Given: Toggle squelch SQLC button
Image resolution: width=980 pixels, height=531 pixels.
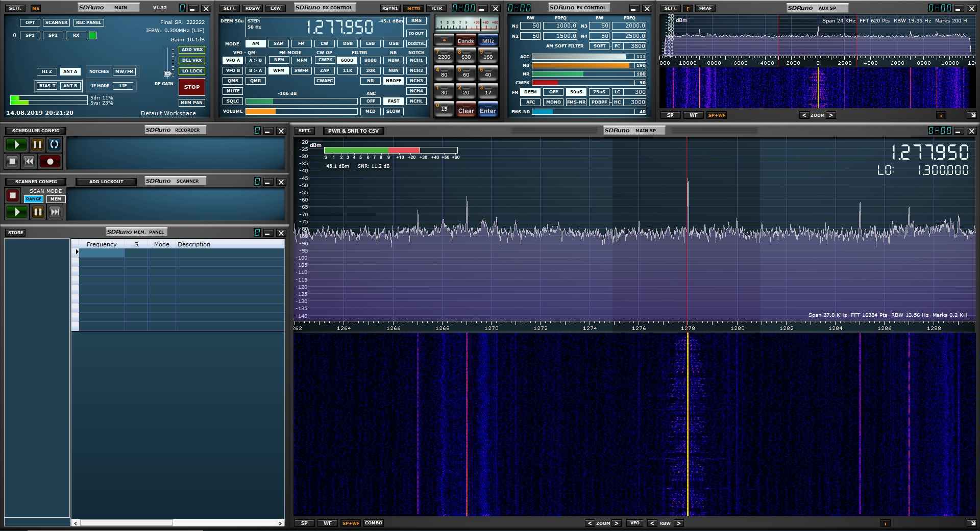Looking at the screenshot, I should click(233, 101).
